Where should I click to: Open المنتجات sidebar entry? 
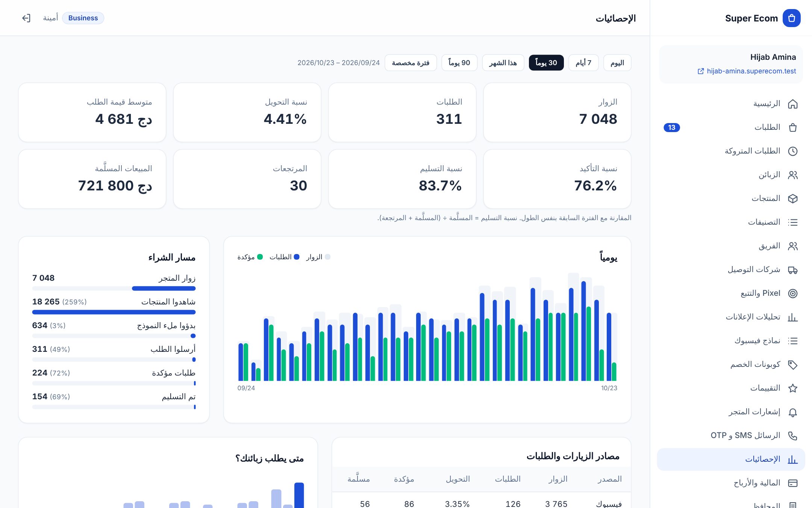coord(731,199)
